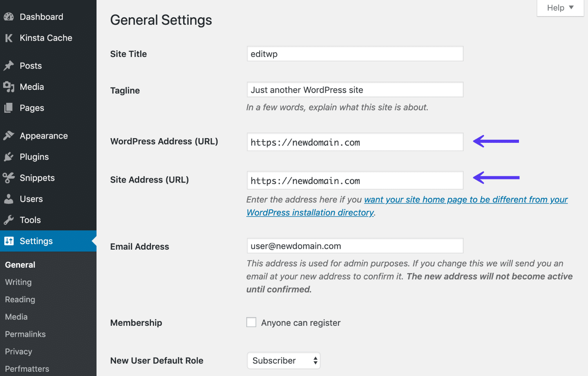The image size is (588, 376).
Task: Go to Privacy settings
Action: 18,351
